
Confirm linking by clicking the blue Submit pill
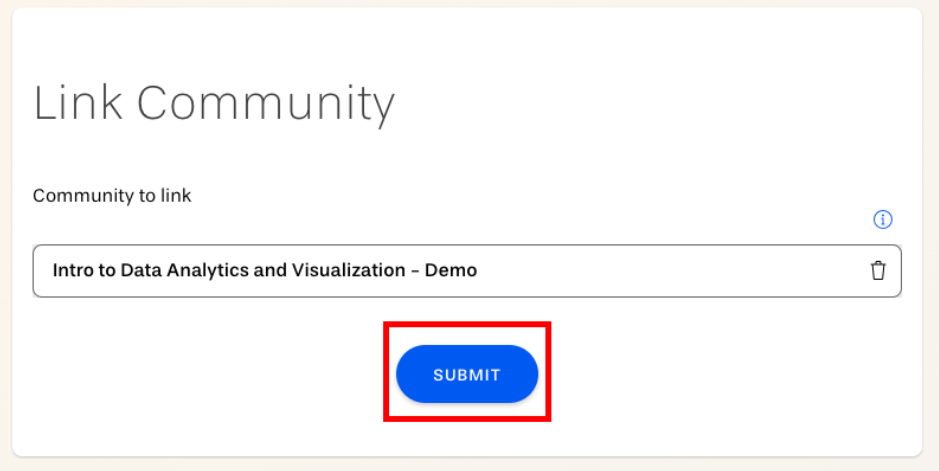pyautogui.click(x=467, y=374)
